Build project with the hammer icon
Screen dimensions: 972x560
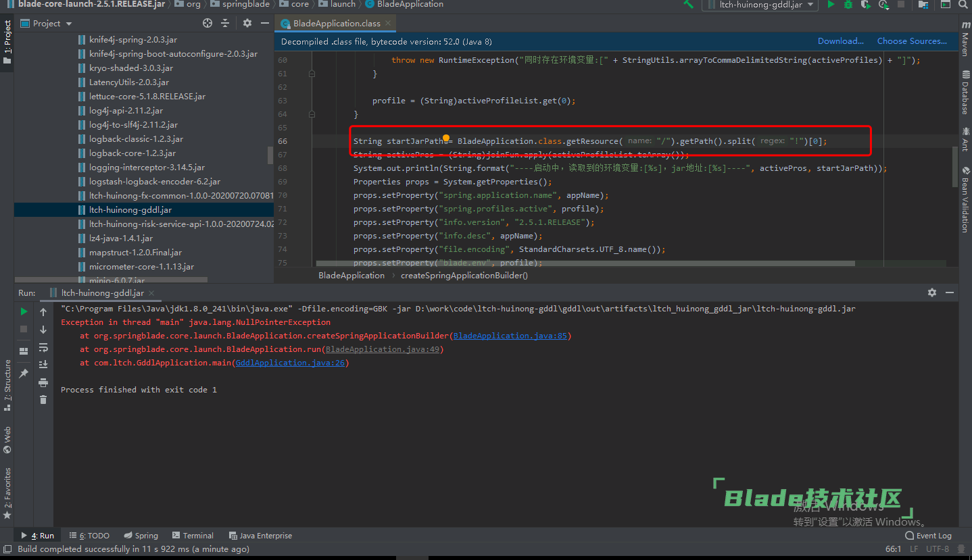coord(688,4)
